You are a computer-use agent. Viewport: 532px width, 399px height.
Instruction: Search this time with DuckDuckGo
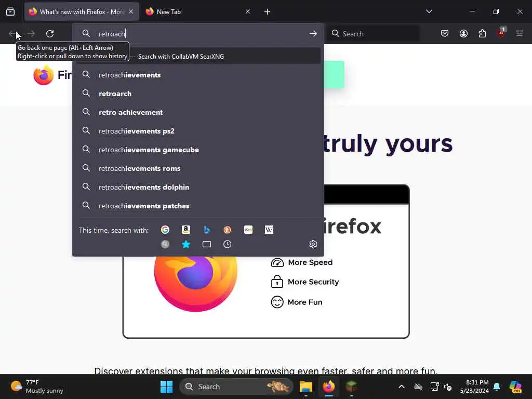coord(228,230)
